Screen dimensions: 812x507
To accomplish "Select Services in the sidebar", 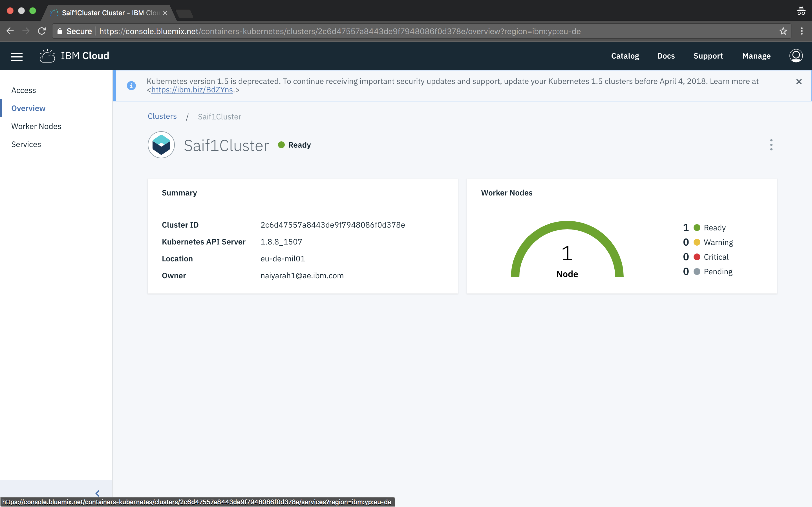I will click(x=26, y=144).
